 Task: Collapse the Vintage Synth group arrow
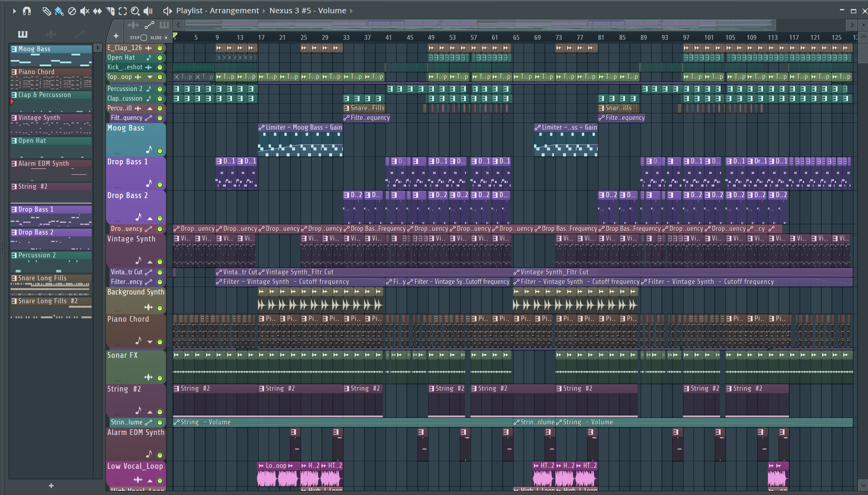click(x=150, y=262)
